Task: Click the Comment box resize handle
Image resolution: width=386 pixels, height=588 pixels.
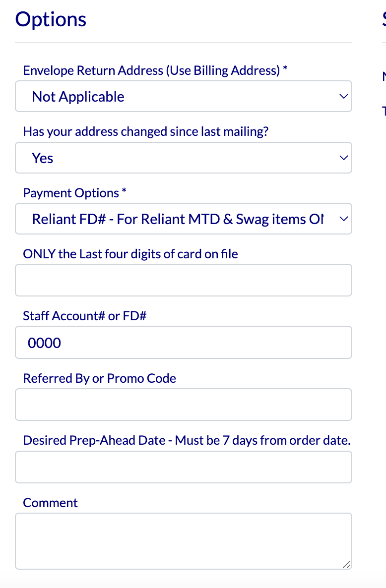Action: click(347, 564)
